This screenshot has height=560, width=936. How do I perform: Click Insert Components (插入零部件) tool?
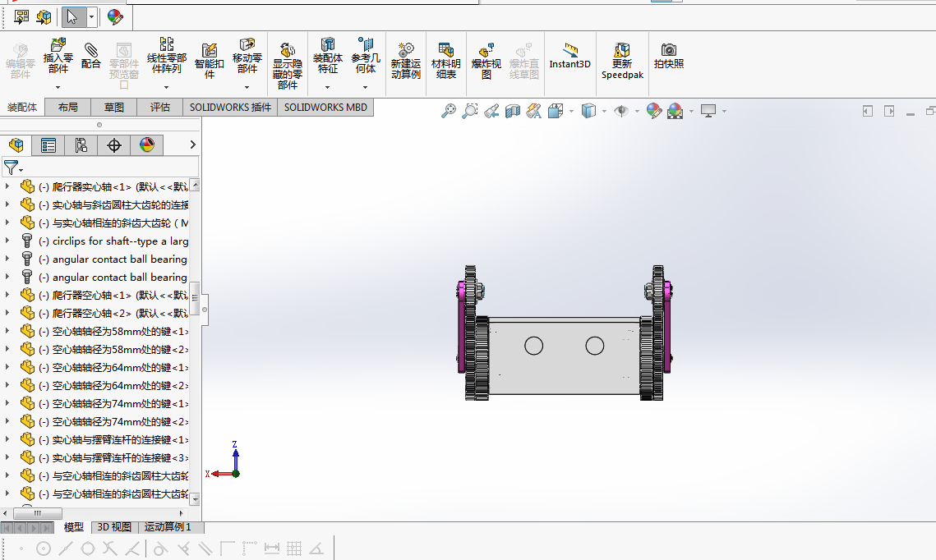click(x=58, y=56)
